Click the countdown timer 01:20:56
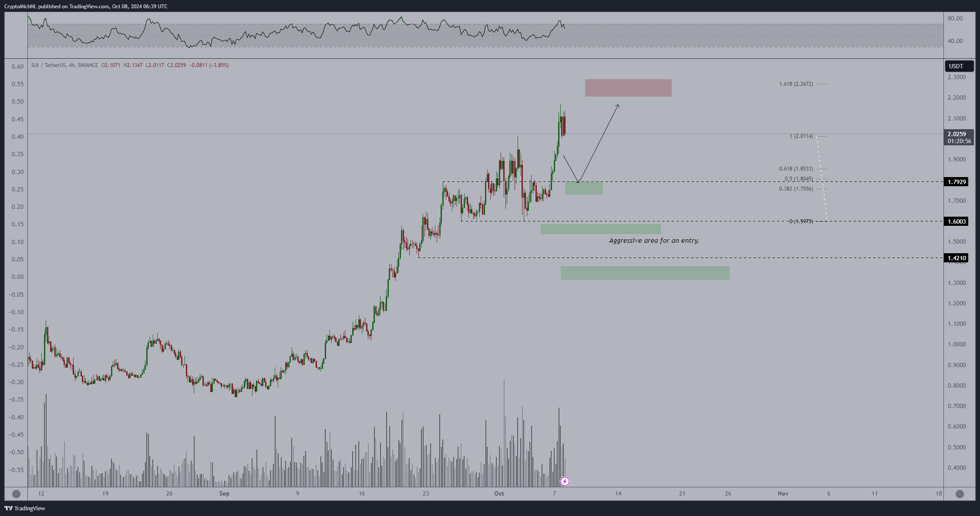The height and width of the screenshot is (516, 980). [x=959, y=141]
